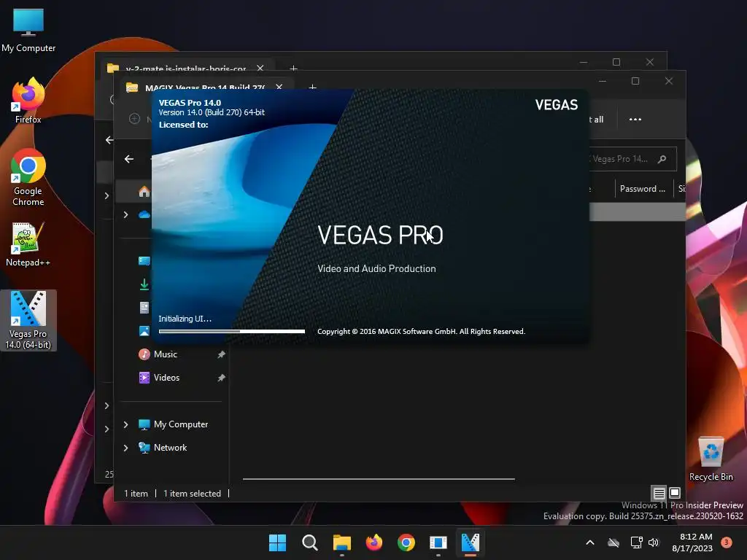Open taskbar Search

[x=309, y=542]
